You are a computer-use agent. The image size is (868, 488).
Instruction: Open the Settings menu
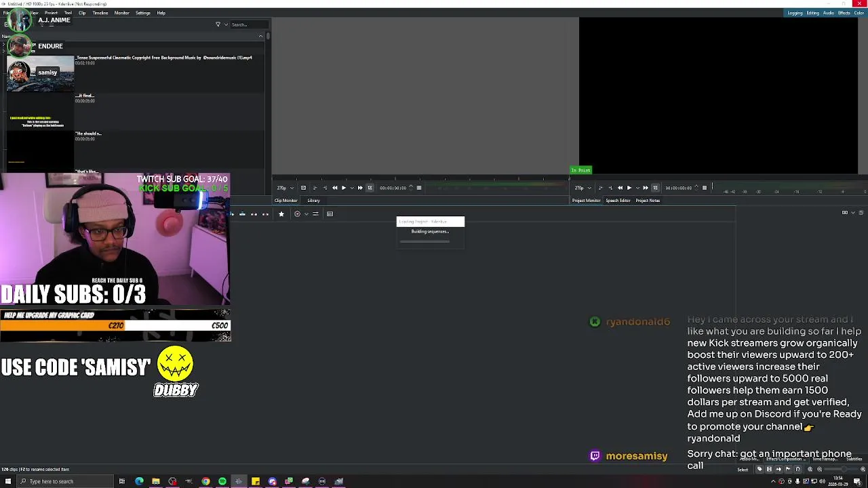click(x=142, y=13)
